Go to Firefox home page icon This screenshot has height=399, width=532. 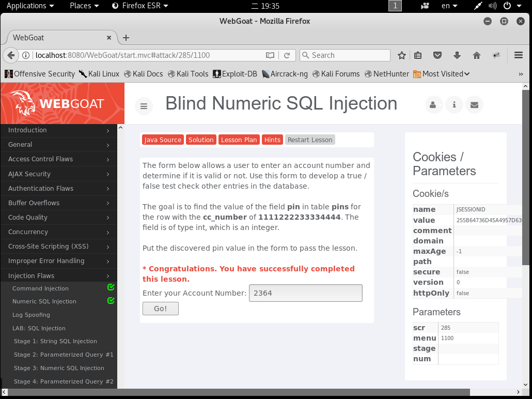(x=477, y=55)
